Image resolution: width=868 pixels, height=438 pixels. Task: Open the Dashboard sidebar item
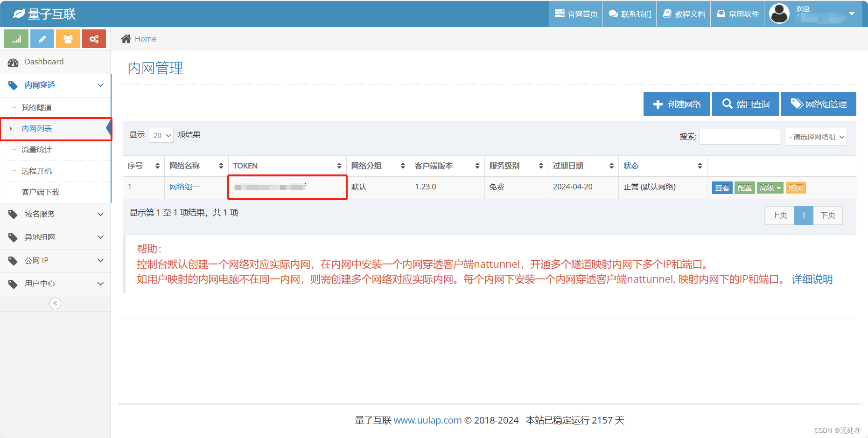click(56, 62)
